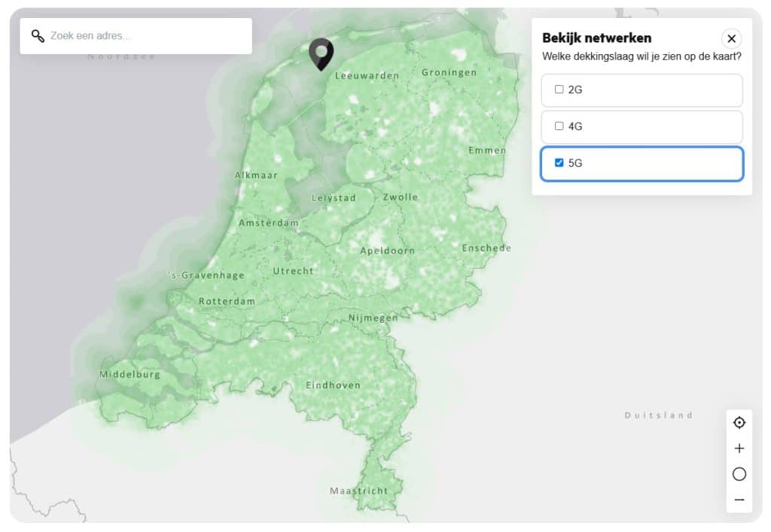Click the 'Zoek een adres' search field
Screen dimensions: 771x532
(x=143, y=36)
